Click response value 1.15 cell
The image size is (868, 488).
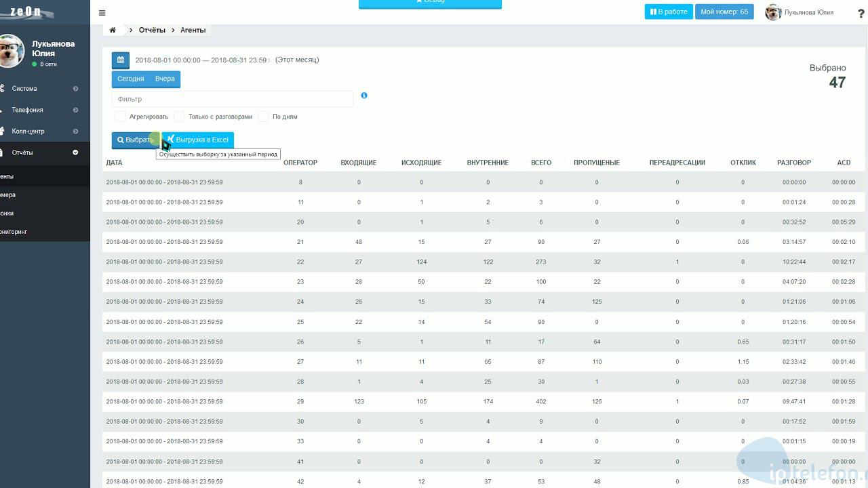pyautogui.click(x=743, y=362)
